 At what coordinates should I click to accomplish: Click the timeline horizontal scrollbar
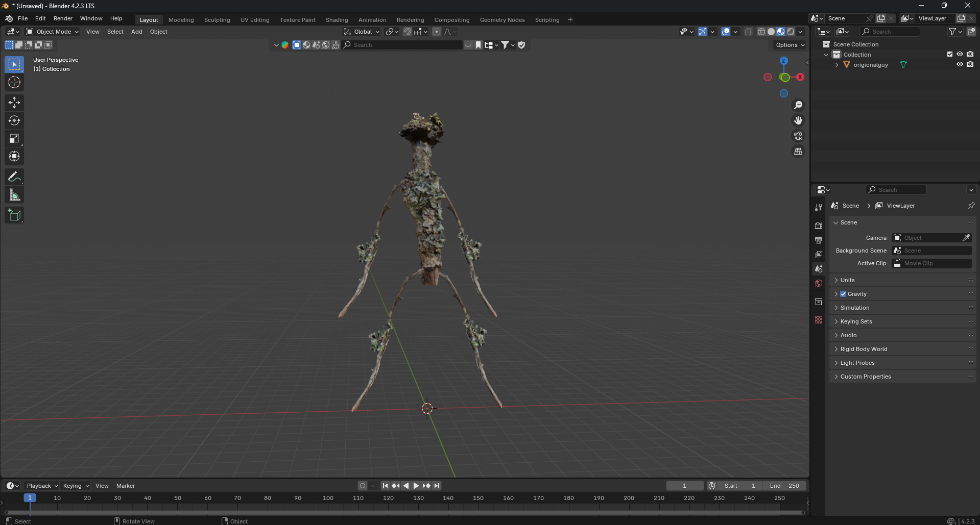404,512
